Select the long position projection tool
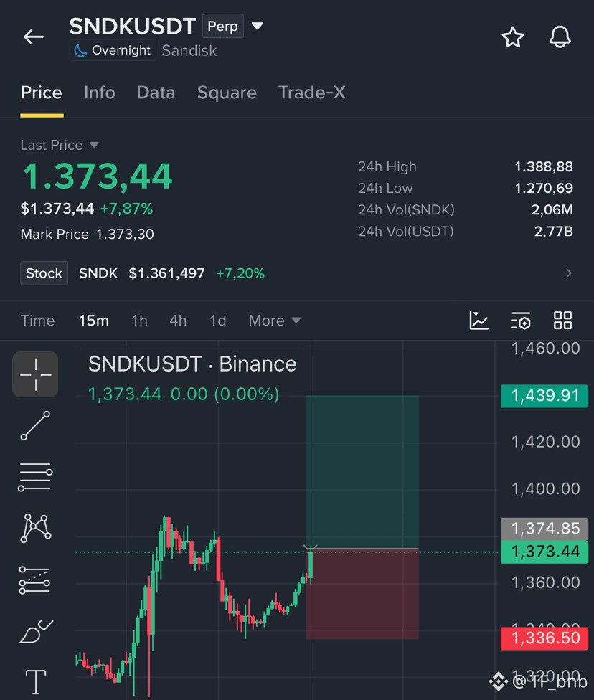594x700 pixels. [x=34, y=580]
